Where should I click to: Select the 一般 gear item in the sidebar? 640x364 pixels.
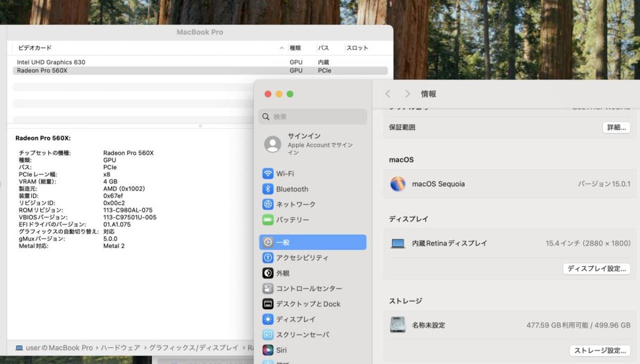tap(313, 242)
